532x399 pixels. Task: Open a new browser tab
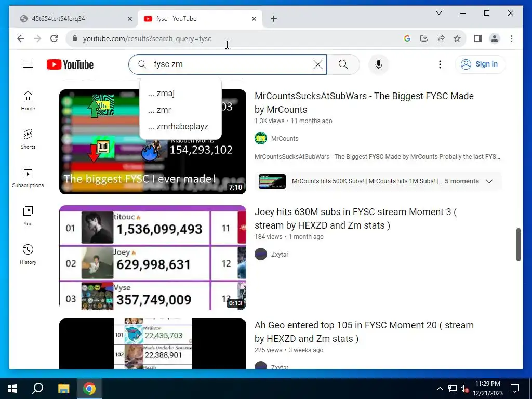click(274, 19)
